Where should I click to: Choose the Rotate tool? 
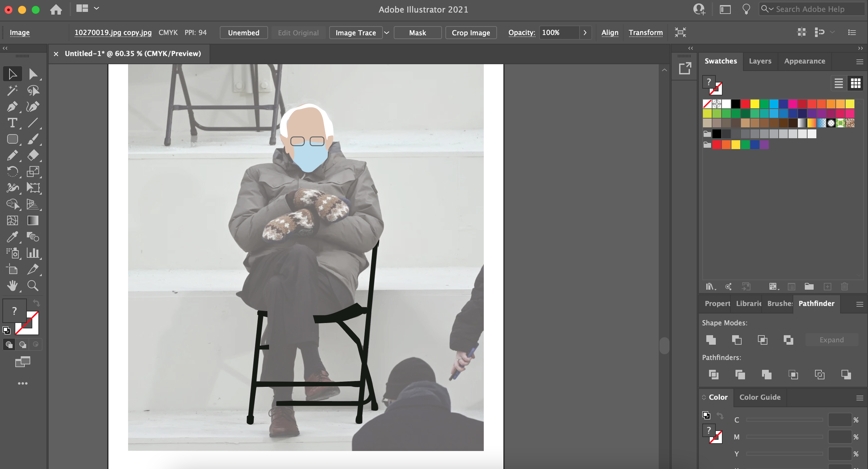tap(12, 172)
